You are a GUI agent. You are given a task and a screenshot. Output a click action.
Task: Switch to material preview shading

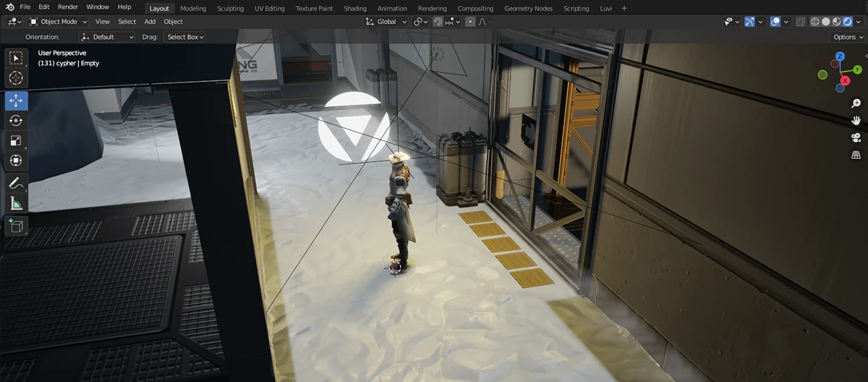[837, 22]
